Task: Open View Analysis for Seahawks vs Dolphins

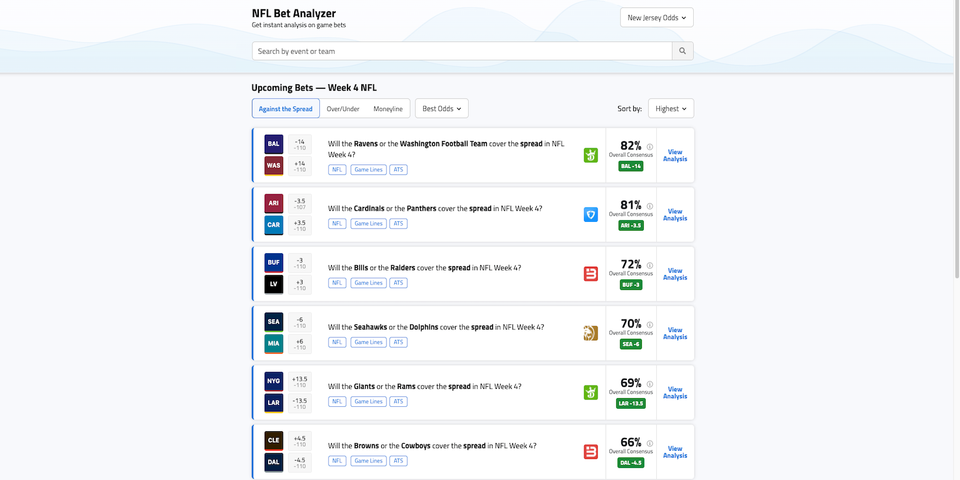Action: click(x=675, y=333)
